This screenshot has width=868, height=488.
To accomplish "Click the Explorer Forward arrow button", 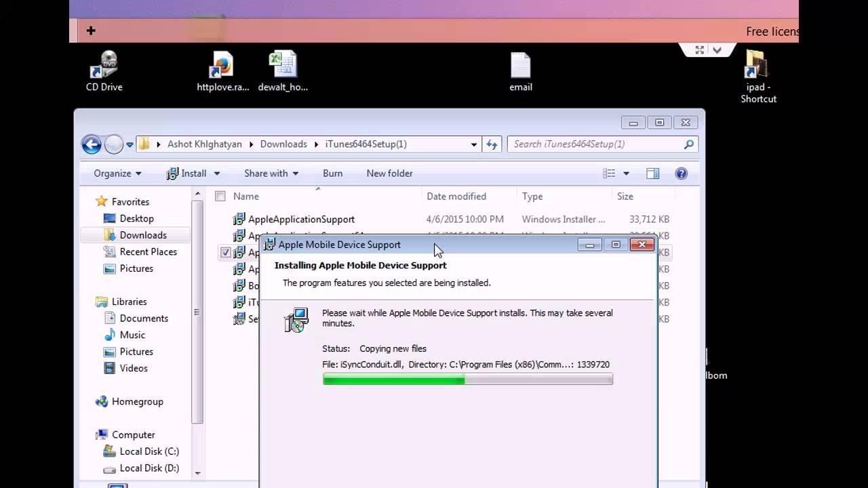I will (113, 144).
